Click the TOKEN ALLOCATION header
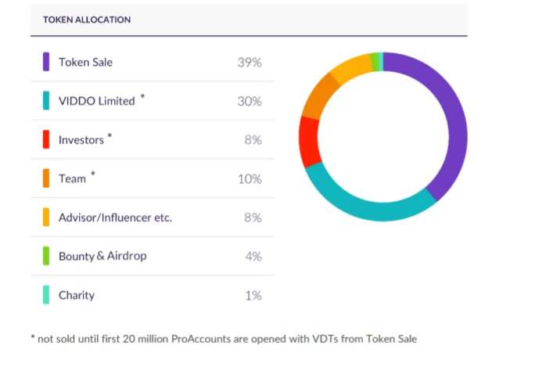This screenshot has height=392, width=535. click(x=87, y=20)
